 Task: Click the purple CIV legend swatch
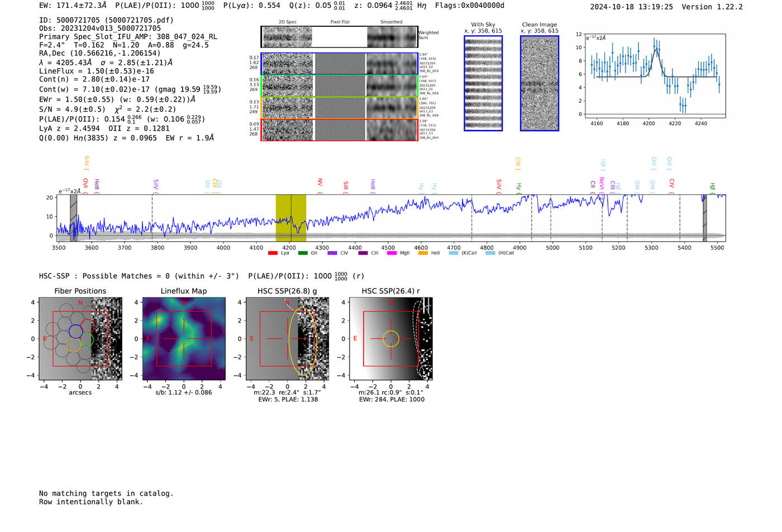pyautogui.click(x=332, y=253)
